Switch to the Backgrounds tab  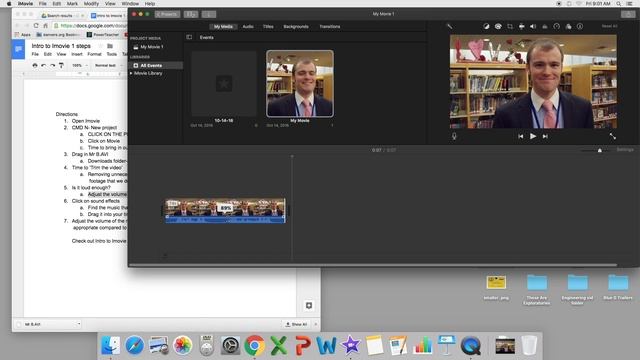click(296, 27)
